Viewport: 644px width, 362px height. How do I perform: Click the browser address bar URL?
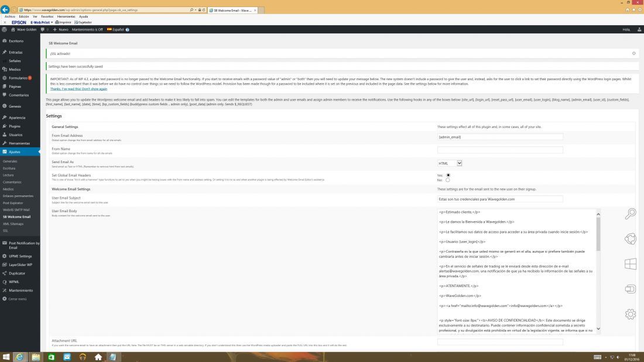(x=102, y=10)
